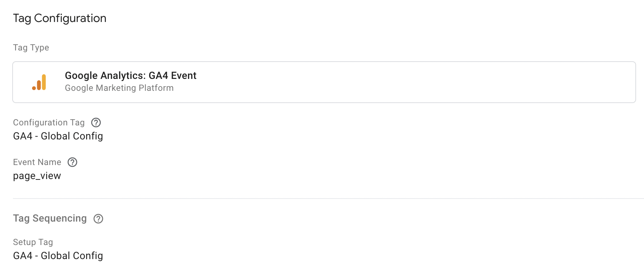
Task: Click the "Google Analytics: GA4 Event" title
Action: coord(130,76)
